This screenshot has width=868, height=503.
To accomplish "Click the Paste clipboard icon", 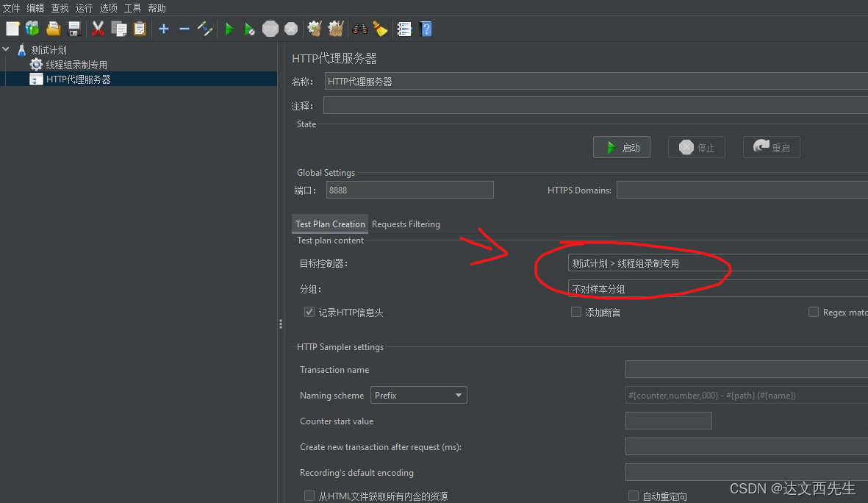I will point(140,29).
